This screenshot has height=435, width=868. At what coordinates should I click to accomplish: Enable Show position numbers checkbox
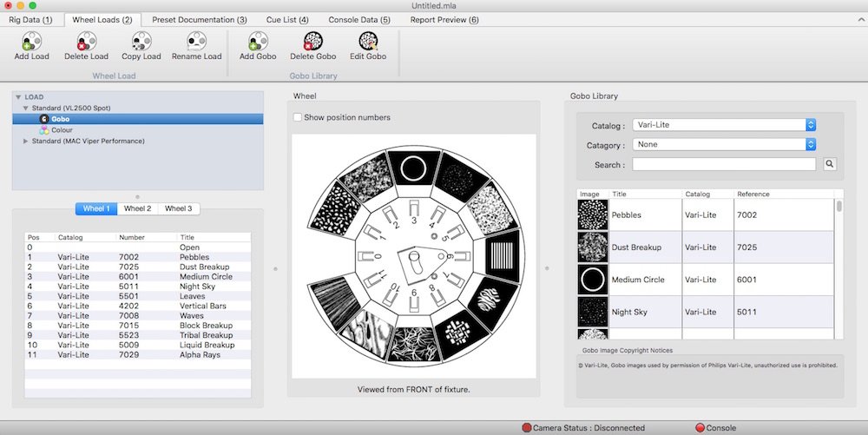(x=298, y=117)
